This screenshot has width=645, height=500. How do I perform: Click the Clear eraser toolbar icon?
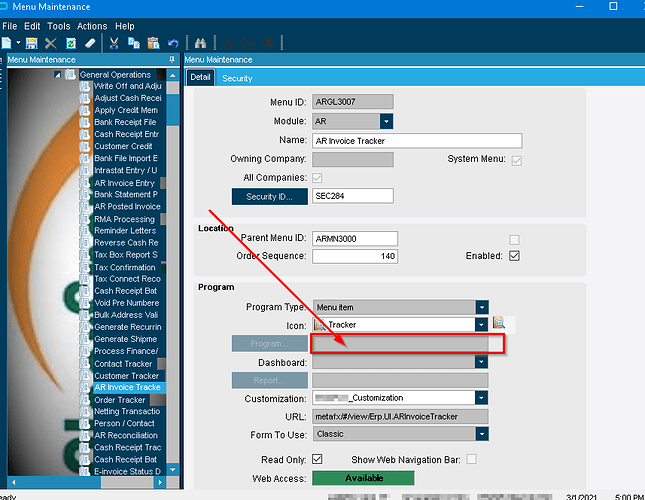[90, 43]
